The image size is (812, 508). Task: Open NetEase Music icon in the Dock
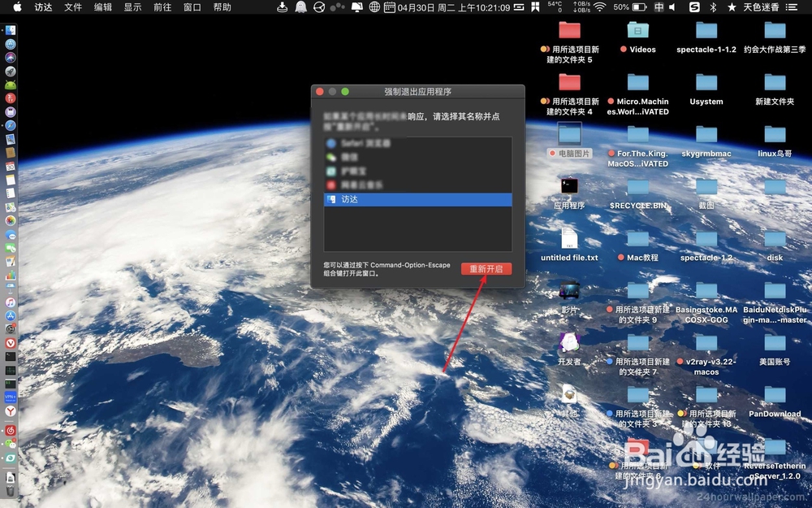pos(11,430)
